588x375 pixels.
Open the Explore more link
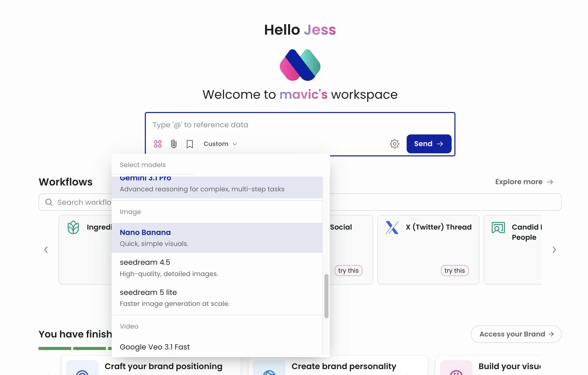pyautogui.click(x=524, y=182)
